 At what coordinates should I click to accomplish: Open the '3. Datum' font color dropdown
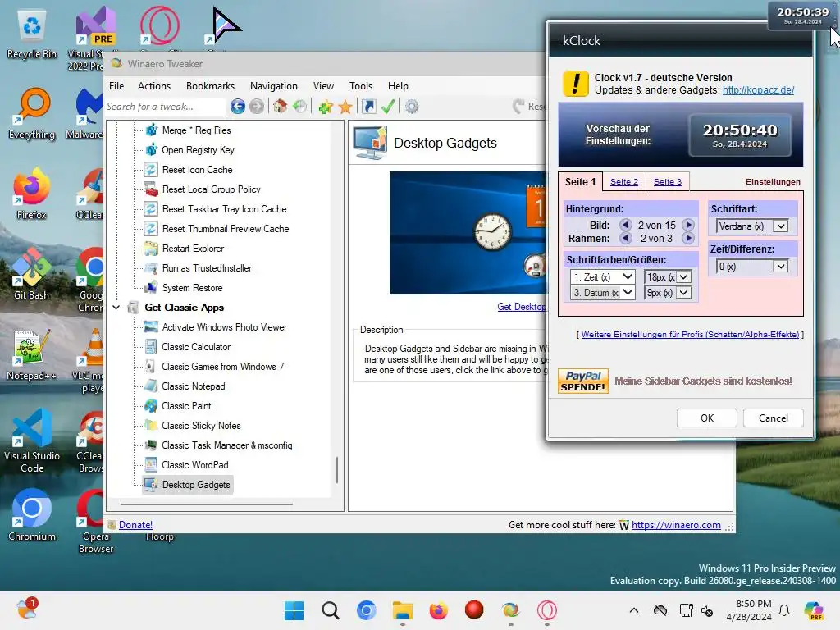coord(603,293)
